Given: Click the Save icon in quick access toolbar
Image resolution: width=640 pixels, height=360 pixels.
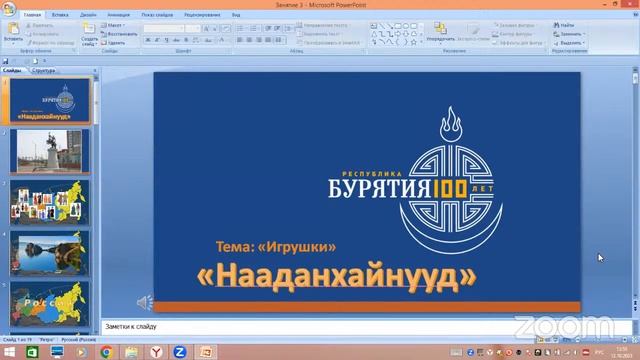Looking at the screenshot, I should coord(6,61).
